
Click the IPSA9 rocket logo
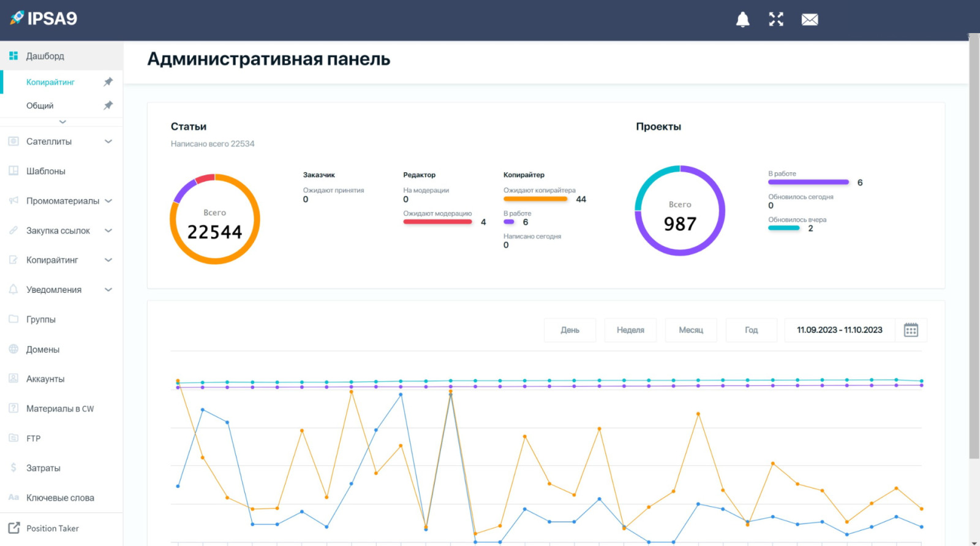pos(17,18)
